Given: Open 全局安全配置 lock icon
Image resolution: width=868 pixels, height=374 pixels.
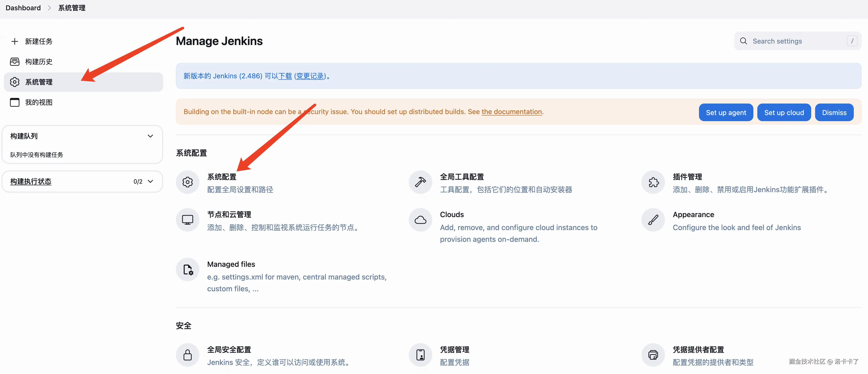Looking at the screenshot, I should pos(187,355).
